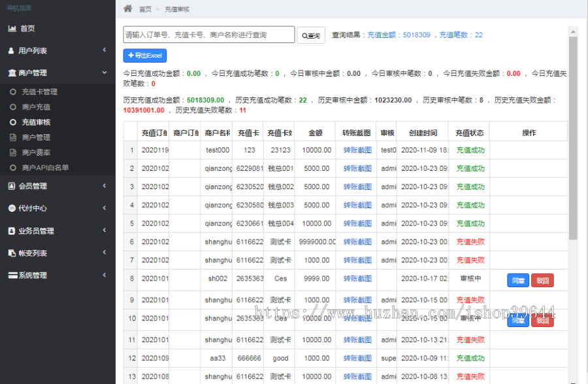Click the circle icon next to 充值审核
Screen dimensions: 588x384
tap(13, 122)
